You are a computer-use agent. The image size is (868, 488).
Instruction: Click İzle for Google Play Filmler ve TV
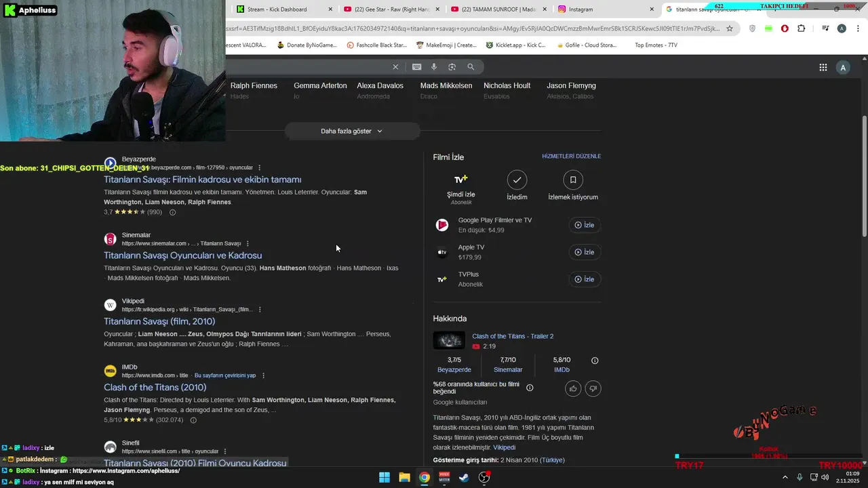tap(585, 225)
